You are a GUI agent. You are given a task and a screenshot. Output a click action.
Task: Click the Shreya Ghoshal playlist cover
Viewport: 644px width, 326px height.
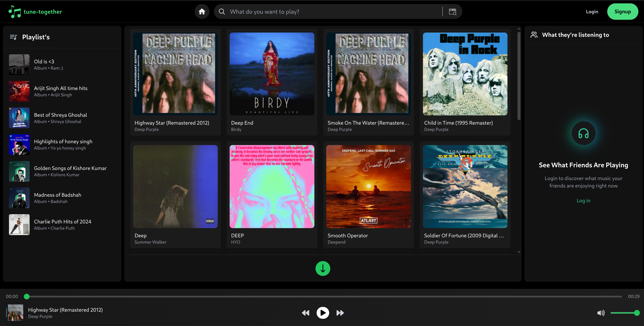pyautogui.click(x=19, y=118)
